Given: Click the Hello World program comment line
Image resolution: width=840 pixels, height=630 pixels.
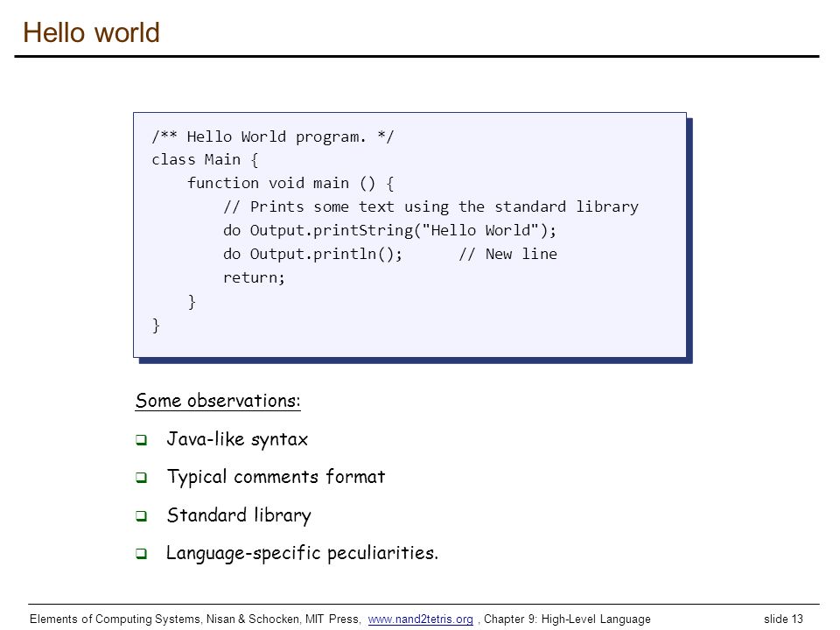Looking at the screenshot, I should click(x=273, y=136).
